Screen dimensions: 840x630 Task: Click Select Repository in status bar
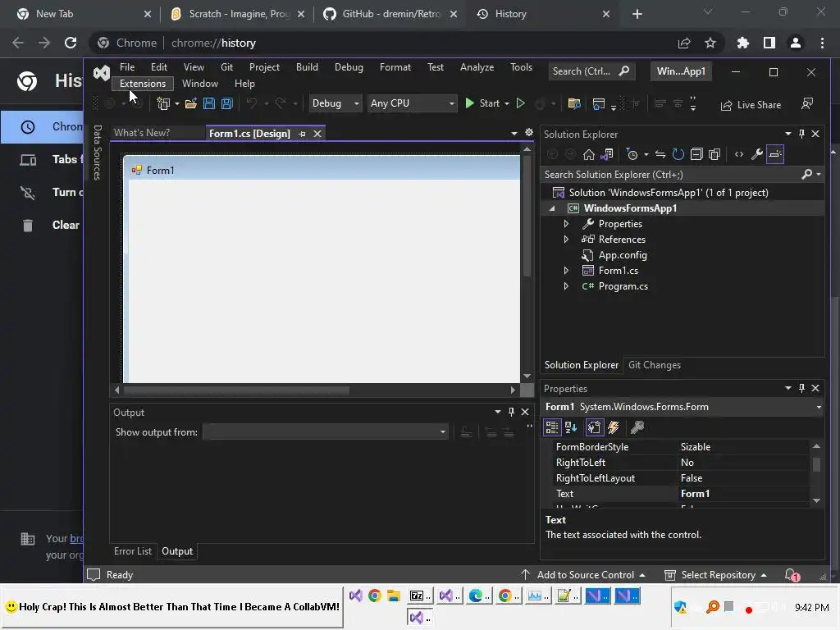[715, 575]
